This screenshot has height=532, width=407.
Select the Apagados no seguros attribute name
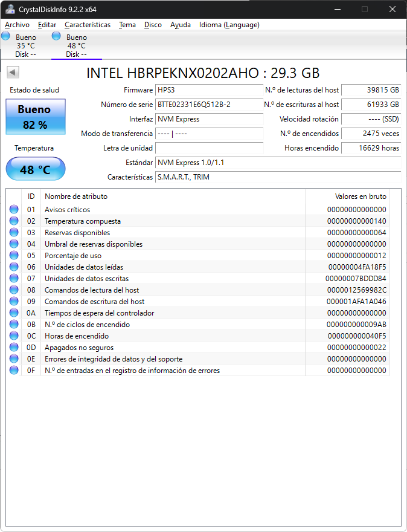[x=79, y=348]
